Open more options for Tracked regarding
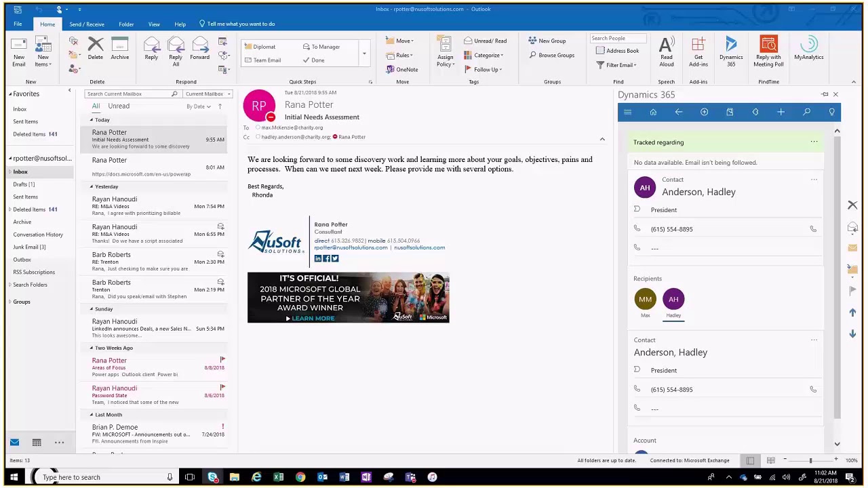Viewport: 868px width, 488px height. pos(814,142)
